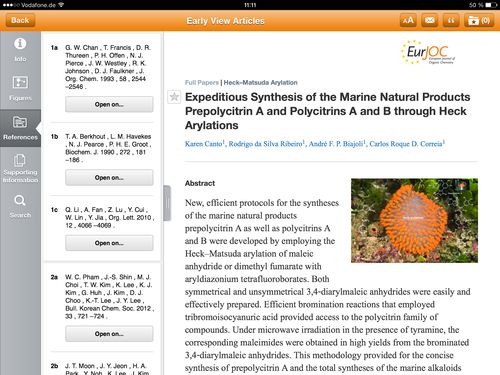500x375 pixels.
Task: Tap the Back button
Action: tap(20, 21)
